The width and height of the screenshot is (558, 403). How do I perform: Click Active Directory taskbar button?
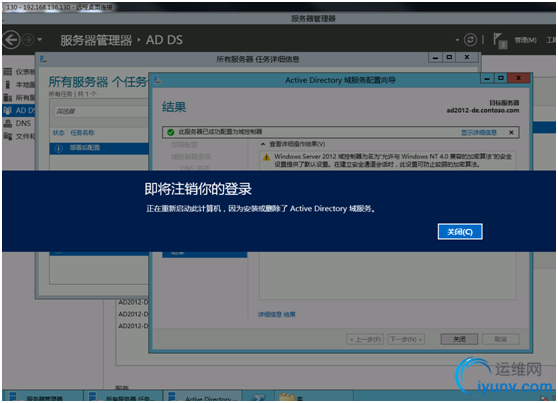(203, 396)
